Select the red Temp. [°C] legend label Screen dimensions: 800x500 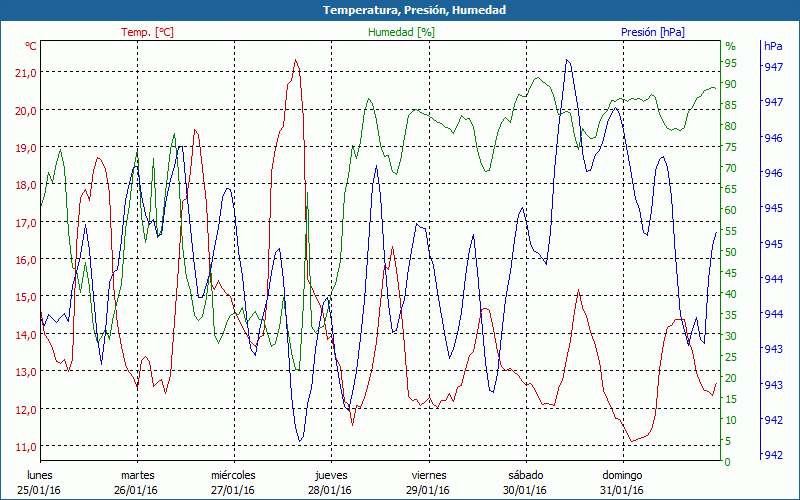pyautogui.click(x=147, y=32)
